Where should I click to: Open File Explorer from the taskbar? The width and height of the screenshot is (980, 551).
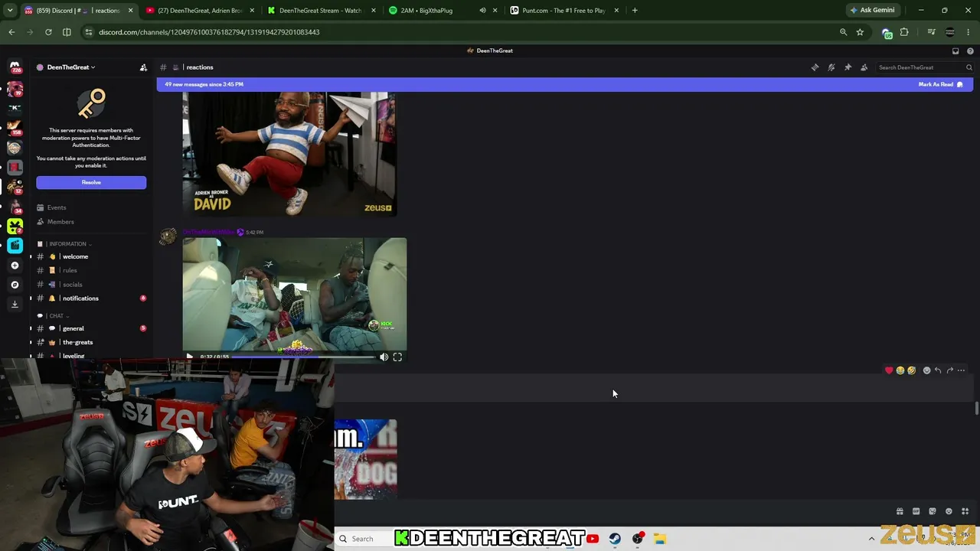click(x=660, y=539)
